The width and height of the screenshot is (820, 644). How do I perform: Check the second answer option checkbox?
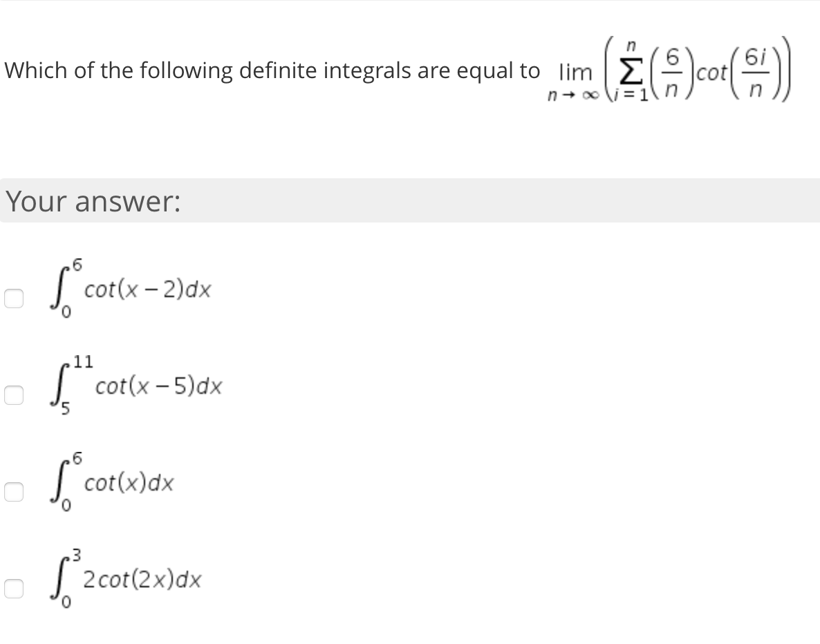[14, 395]
